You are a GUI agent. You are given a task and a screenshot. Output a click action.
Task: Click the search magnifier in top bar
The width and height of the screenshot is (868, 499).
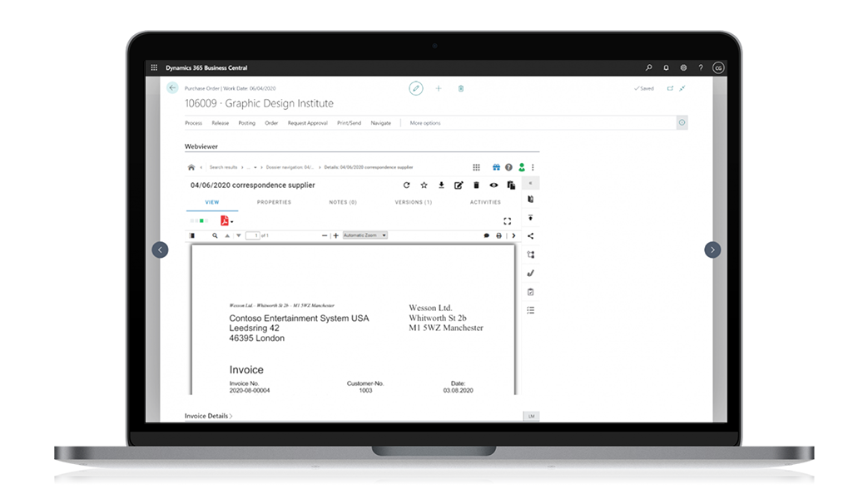649,67
